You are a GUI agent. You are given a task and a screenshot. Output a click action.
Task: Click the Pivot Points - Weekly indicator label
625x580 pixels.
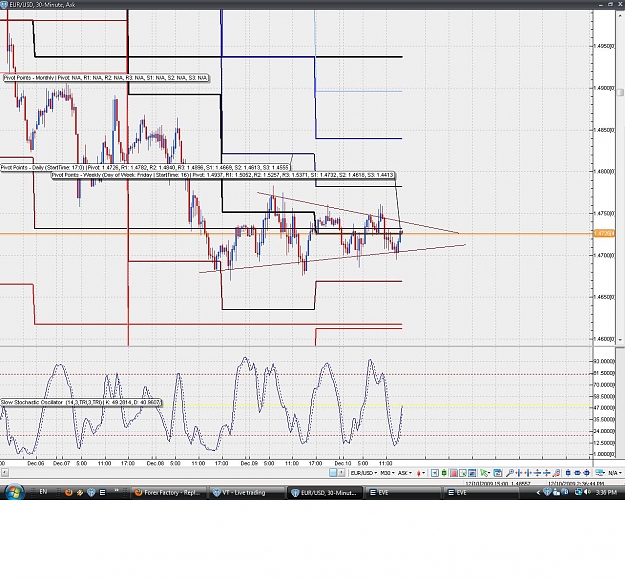coord(223,175)
